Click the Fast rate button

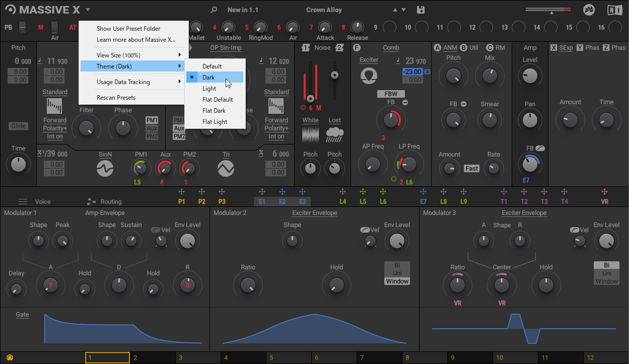click(x=472, y=169)
